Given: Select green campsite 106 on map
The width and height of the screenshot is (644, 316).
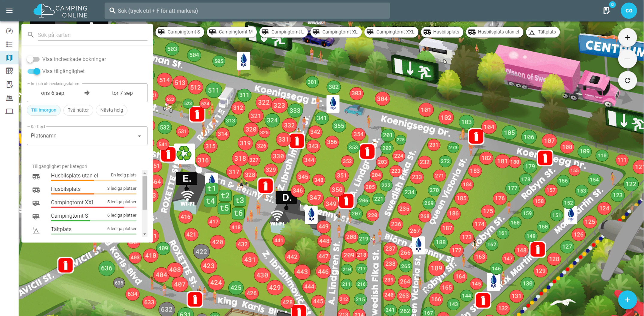Looking at the screenshot, I should (529, 137).
